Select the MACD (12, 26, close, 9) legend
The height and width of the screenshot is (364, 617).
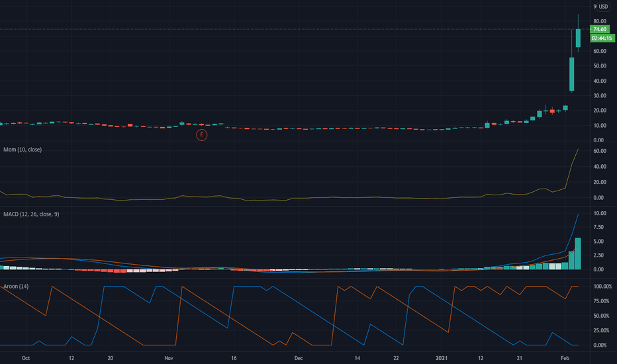click(x=31, y=214)
